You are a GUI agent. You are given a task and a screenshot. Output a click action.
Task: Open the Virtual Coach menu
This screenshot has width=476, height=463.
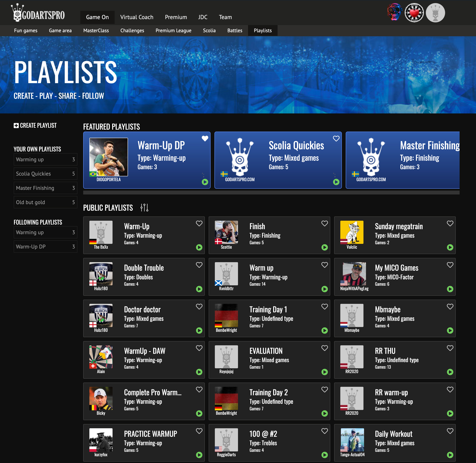[x=136, y=17]
